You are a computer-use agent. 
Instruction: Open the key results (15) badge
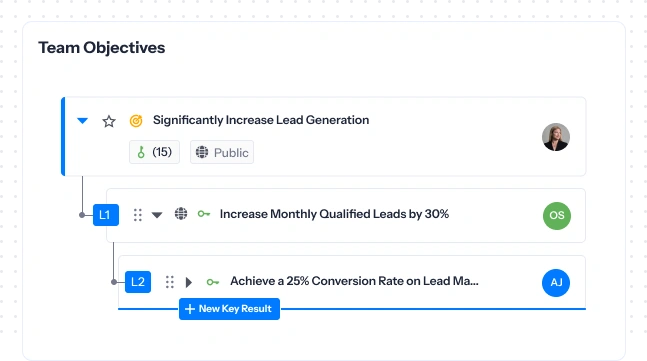[x=154, y=152]
